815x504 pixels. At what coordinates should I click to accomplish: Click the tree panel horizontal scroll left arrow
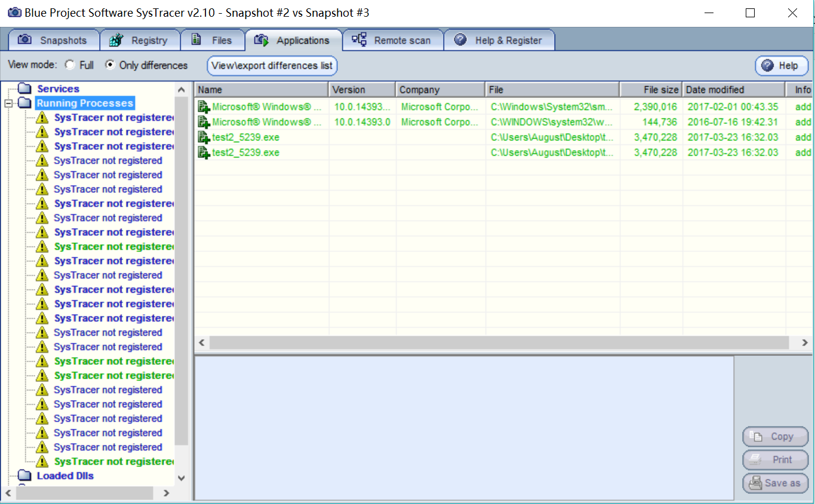pyautogui.click(x=8, y=493)
